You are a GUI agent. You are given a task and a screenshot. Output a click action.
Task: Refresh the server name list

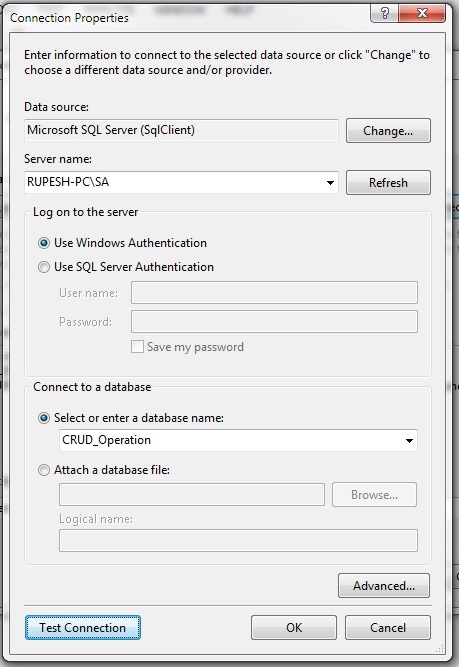[388, 183]
